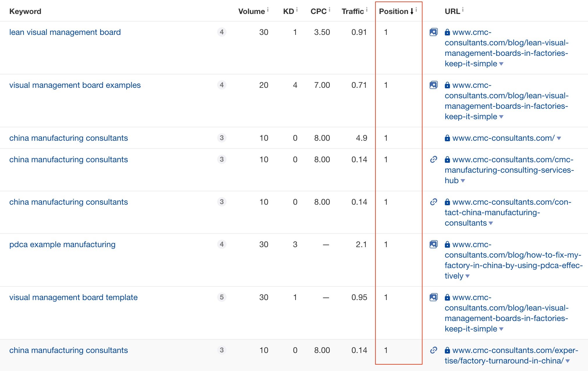Click traffic value 0.91
The height and width of the screenshot is (371, 588).
click(359, 32)
